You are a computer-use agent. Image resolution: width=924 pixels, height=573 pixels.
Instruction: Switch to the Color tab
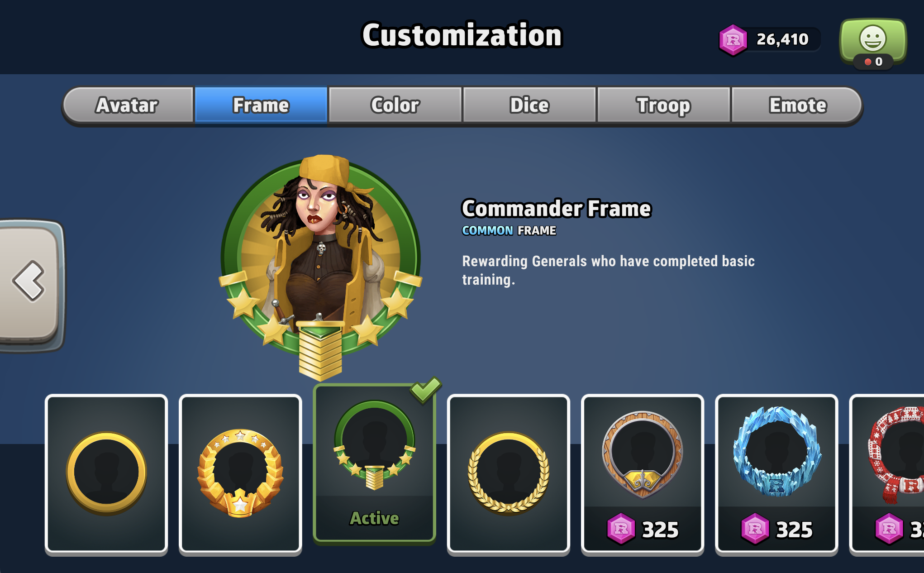[x=395, y=105]
